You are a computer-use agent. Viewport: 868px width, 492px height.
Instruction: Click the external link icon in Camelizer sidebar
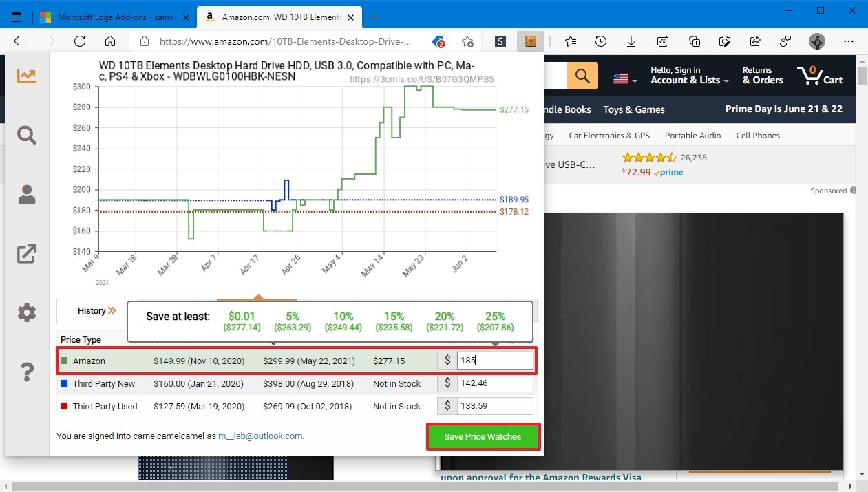27,254
